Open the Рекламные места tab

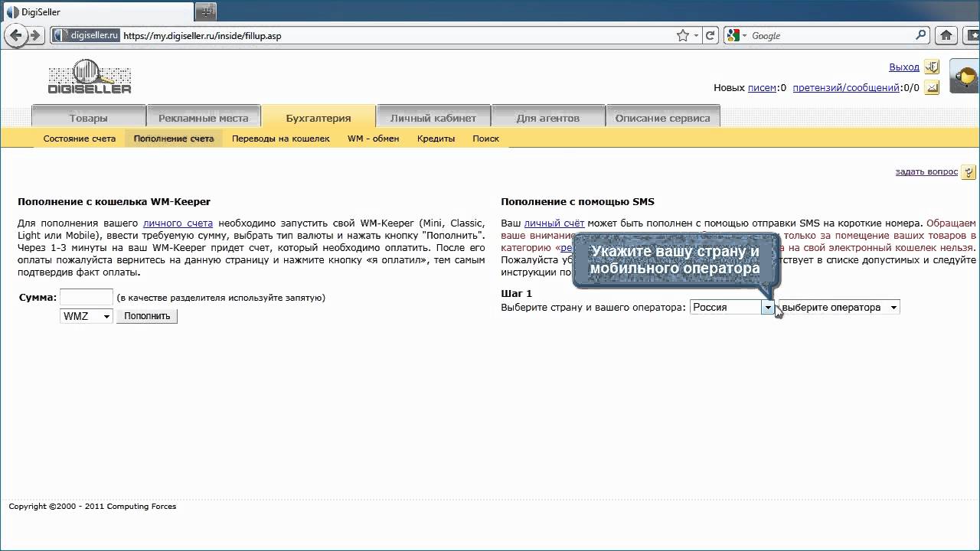pos(203,118)
